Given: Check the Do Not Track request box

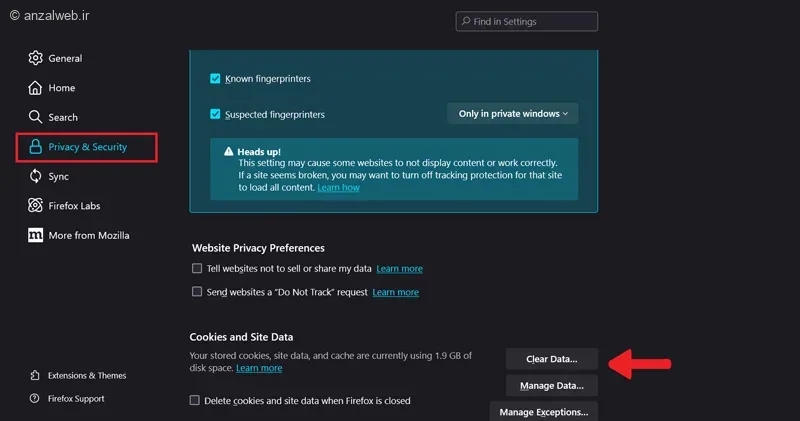Looking at the screenshot, I should point(197,292).
